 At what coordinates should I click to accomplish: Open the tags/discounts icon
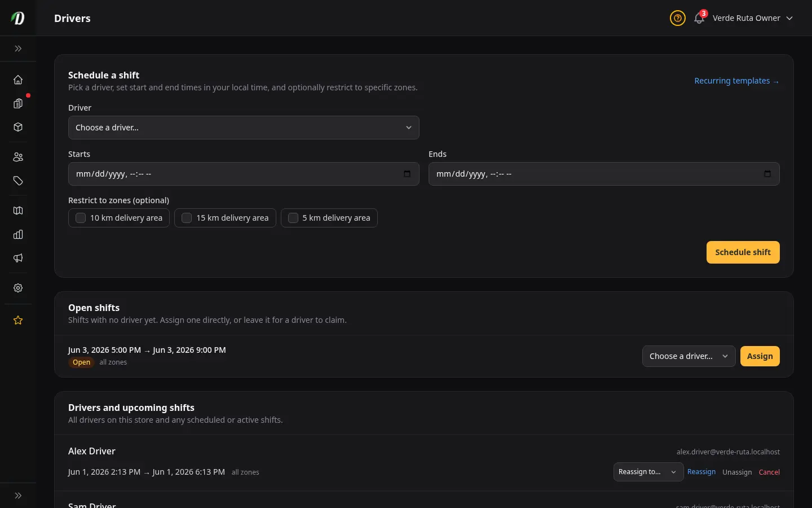18,181
